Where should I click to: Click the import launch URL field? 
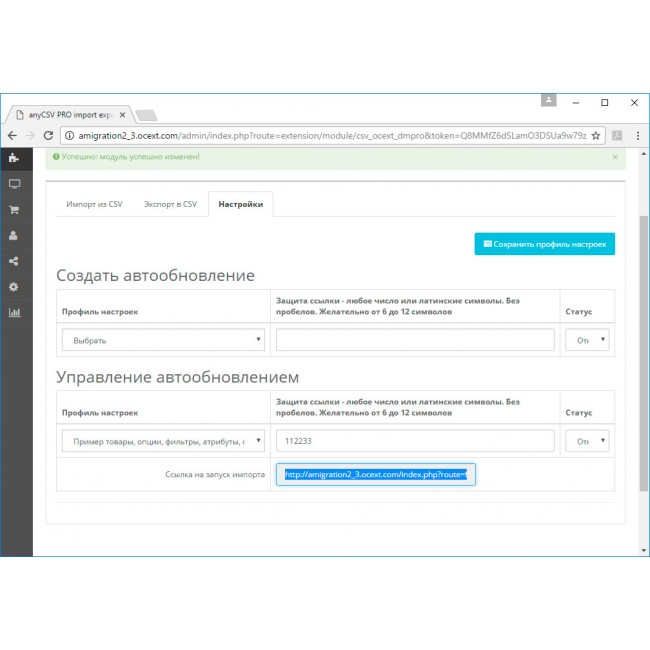(376, 475)
